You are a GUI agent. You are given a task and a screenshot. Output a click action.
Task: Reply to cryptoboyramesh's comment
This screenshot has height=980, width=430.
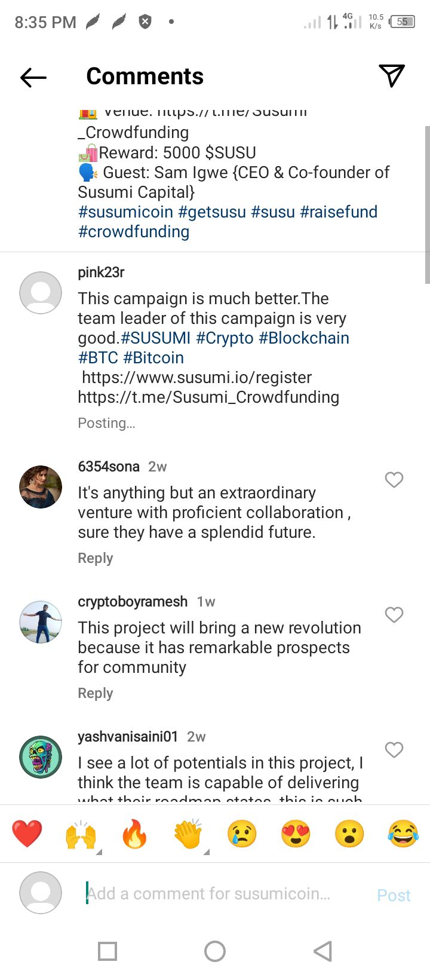[96, 693]
